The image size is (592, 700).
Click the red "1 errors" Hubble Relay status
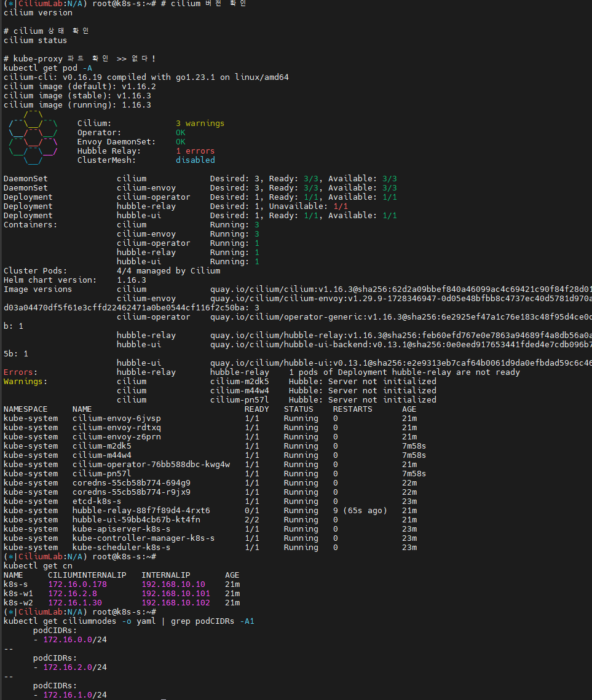tap(195, 151)
